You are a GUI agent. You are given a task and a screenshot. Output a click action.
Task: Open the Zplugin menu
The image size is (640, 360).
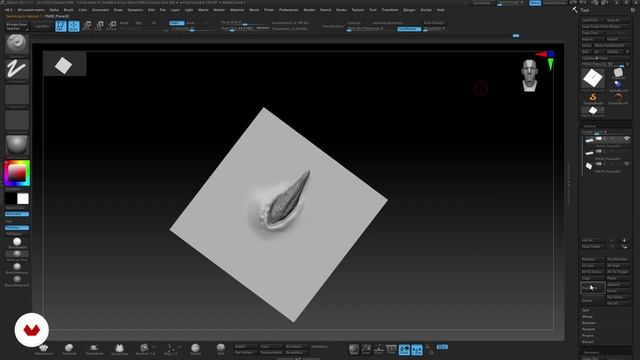pos(409,10)
